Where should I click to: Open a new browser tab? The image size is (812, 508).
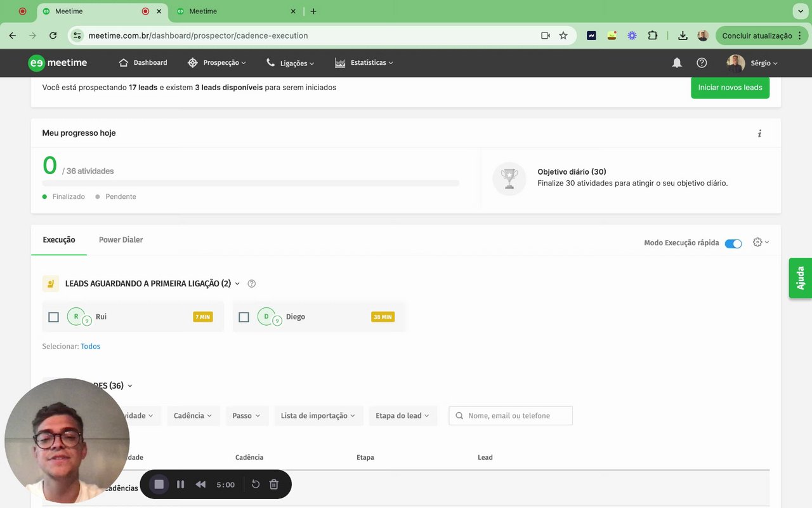pos(313,11)
